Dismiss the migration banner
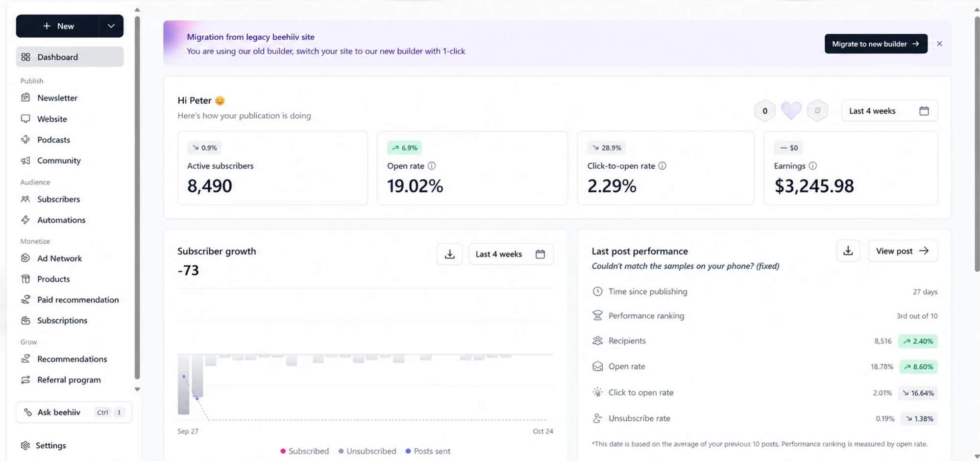This screenshot has width=980, height=461. (939, 44)
